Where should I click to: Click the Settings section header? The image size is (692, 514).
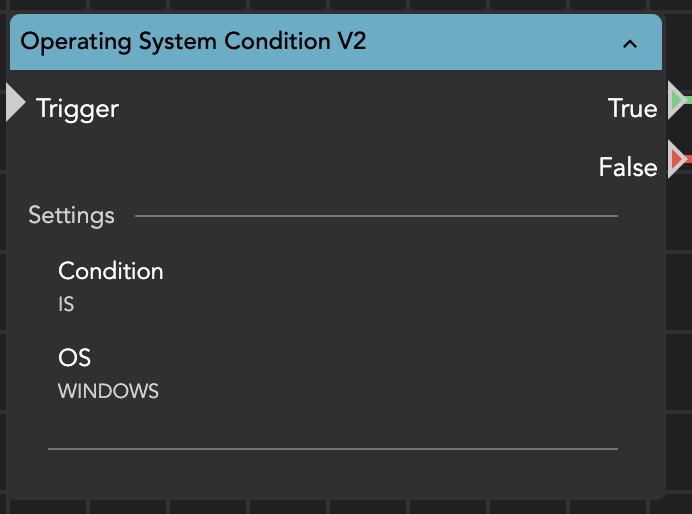tap(71, 215)
